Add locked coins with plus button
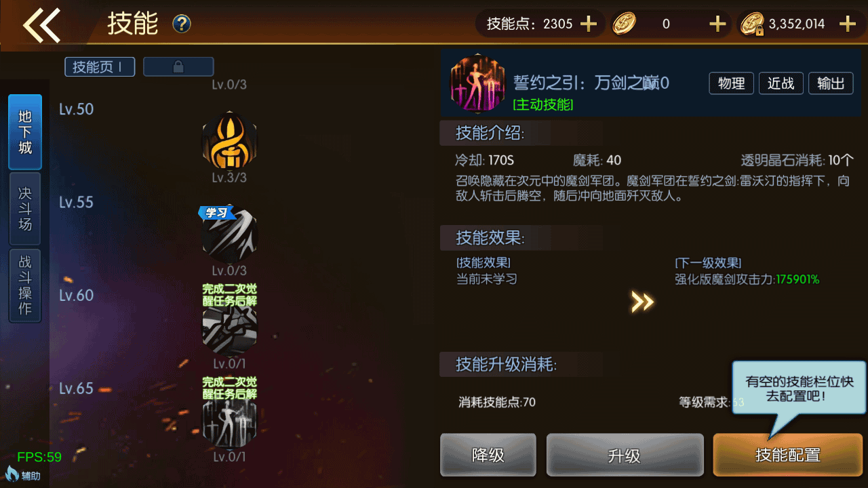Viewport: 868px width, 488px height. (848, 24)
